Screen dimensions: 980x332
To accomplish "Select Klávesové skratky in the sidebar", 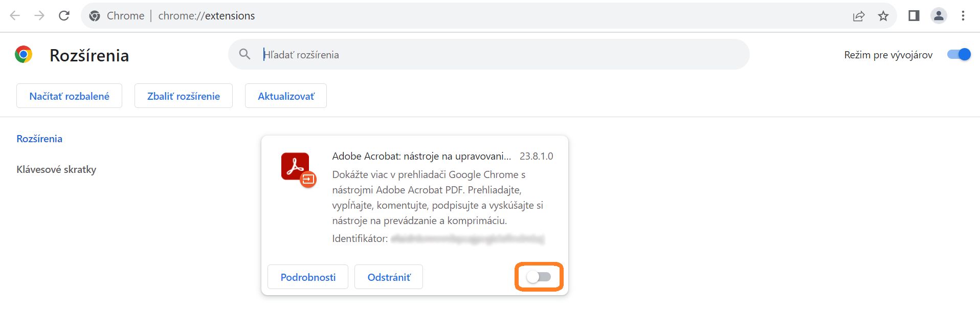I will coord(56,169).
